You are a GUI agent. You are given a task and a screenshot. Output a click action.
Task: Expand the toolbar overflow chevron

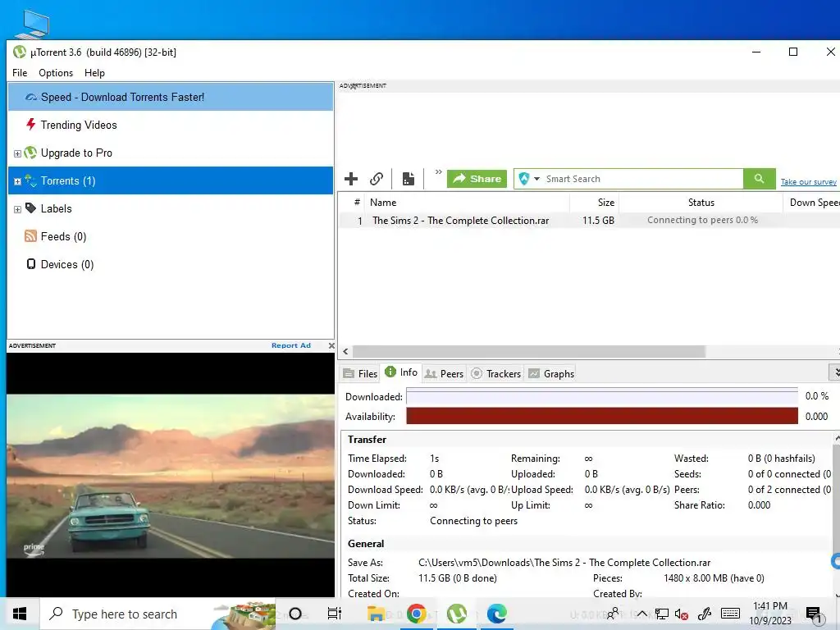pyautogui.click(x=438, y=172)
